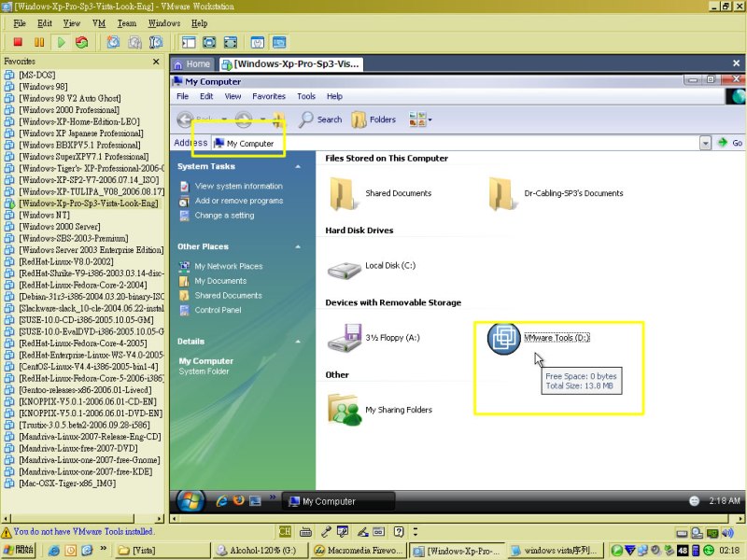
Task: Expand the Address bar dropdown arrow
Action: 705,143
